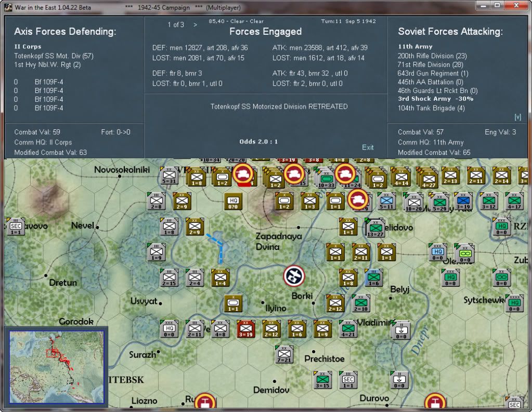Exit the combat report screen
The width and height of the screenshot is (532, 412).
(368, 147)
